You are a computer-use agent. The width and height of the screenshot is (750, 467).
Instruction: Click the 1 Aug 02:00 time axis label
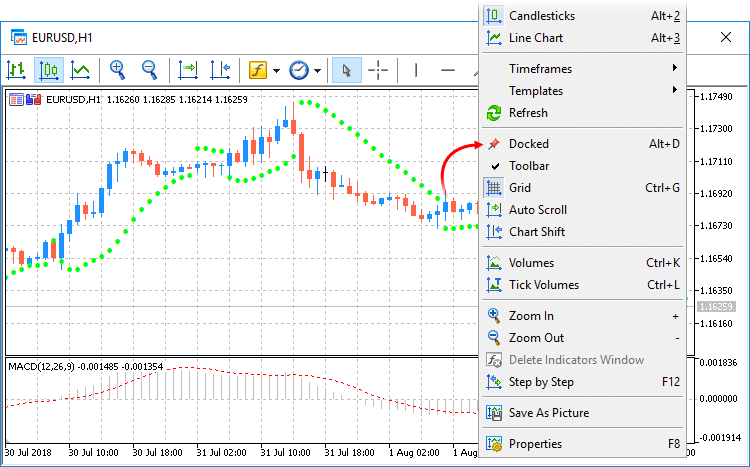(x=414, y=453)
